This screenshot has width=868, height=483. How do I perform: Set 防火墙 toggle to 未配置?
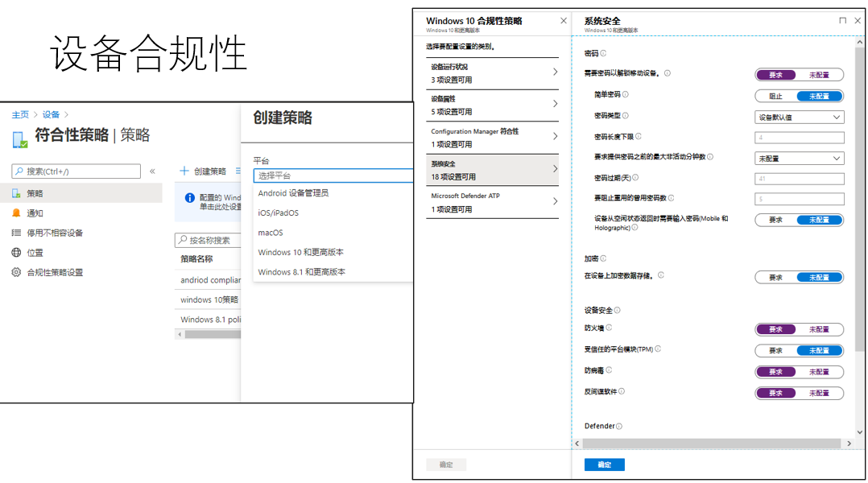819,329
